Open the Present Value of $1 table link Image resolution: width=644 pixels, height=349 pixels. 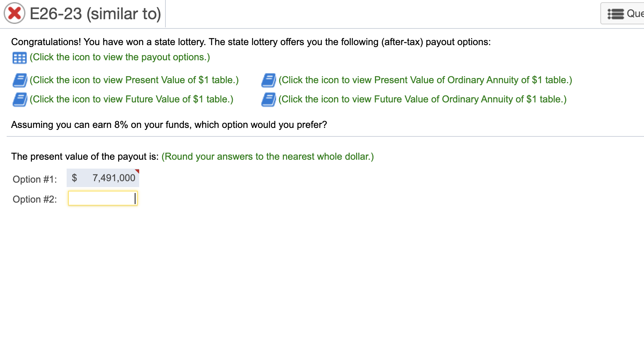134,79
